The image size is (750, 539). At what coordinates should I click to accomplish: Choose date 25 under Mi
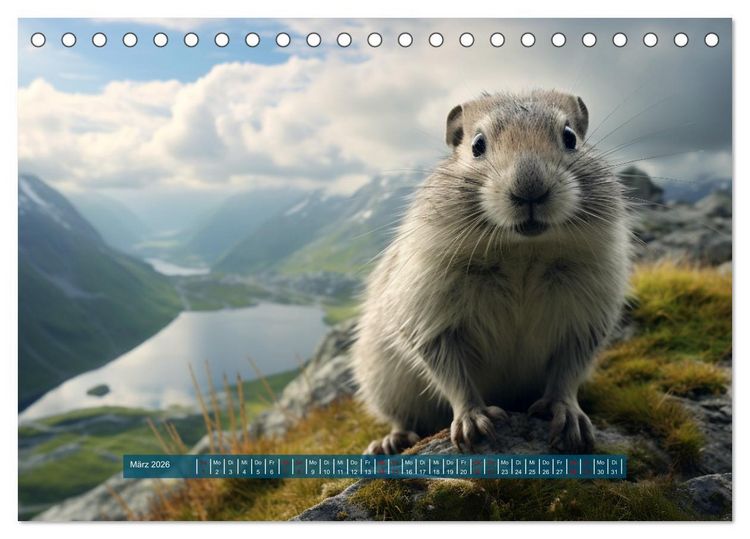point(532,467)
